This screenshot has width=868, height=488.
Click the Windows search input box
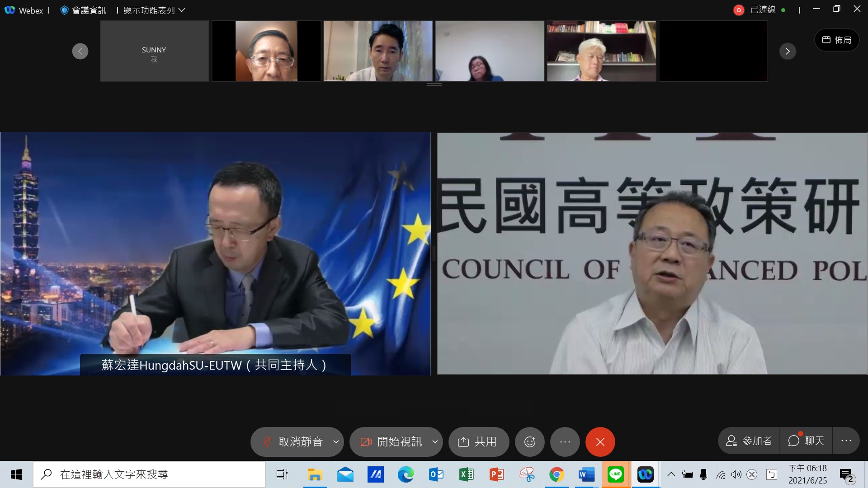coord(149,474)
